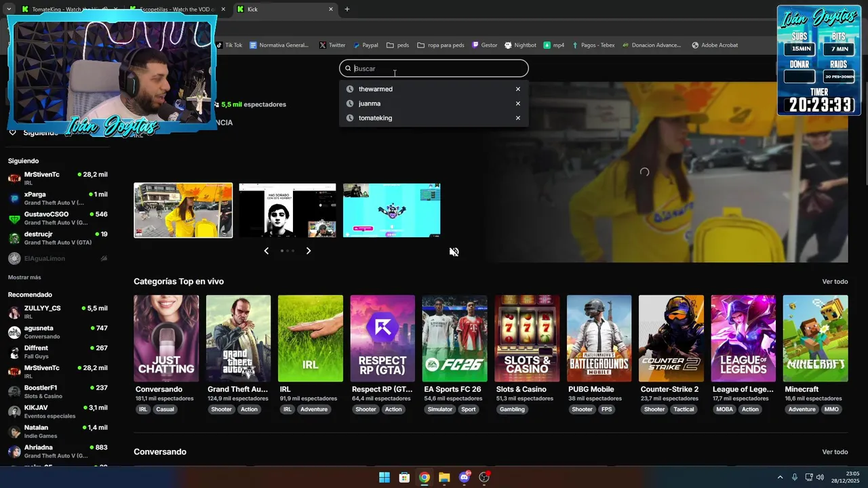Close the active Kick browser tab
The height and width of the screenshot is (488, 868).
331,9
